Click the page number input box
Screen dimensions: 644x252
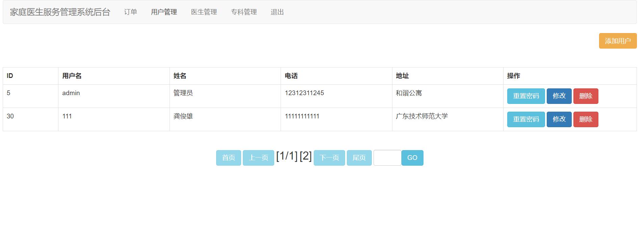[x=387, y=158]
